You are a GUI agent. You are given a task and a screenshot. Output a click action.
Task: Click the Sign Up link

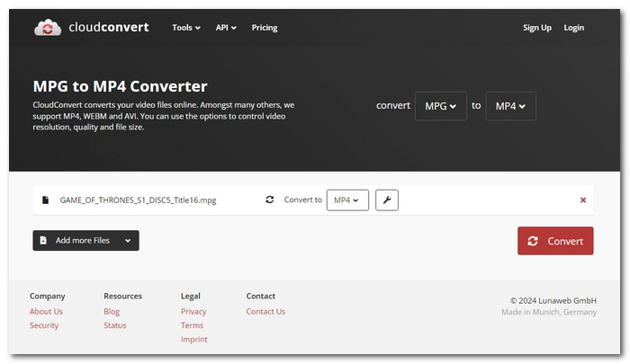pos(536,28)
